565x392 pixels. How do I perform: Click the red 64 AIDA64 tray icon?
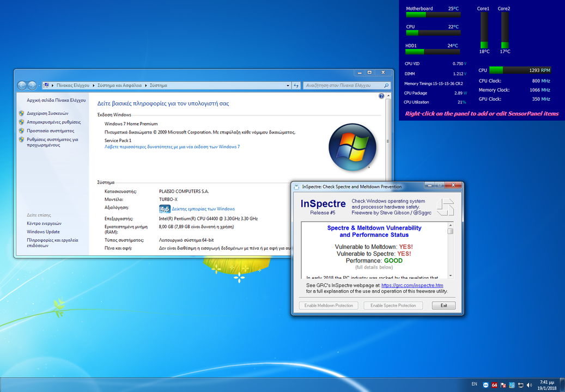pyautogui.click(x=494, y=385)
